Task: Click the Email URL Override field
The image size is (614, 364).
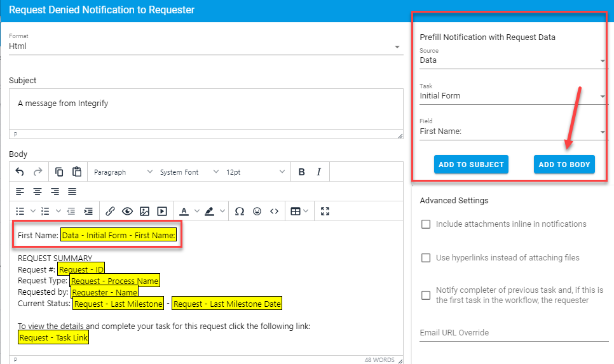Action: pyautogui.click(x=514, y=333)
